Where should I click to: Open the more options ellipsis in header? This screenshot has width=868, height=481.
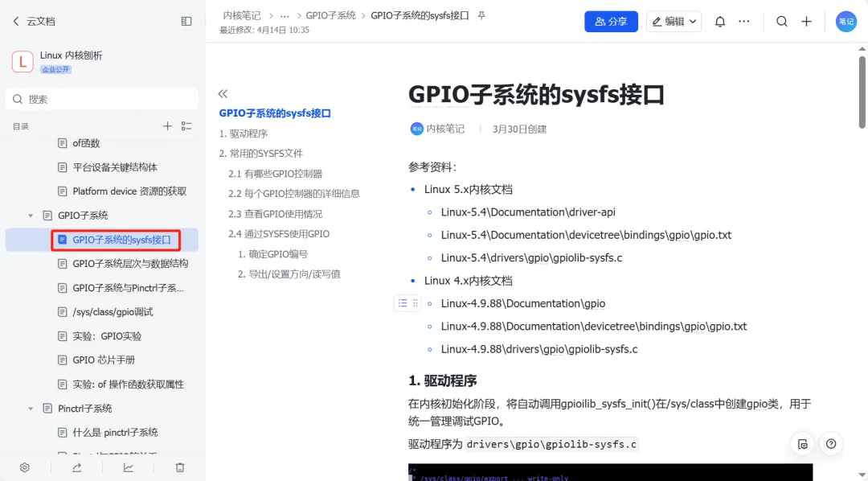(744, 22)
